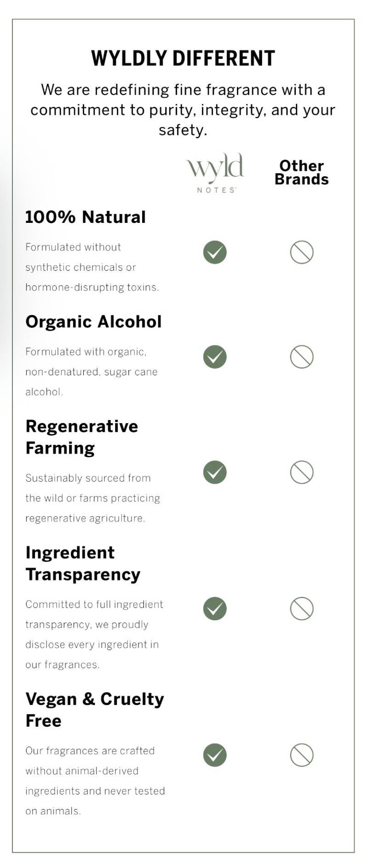
Task: Click Other Brands prohibited icon for Vegan row
Action: point(302,755)
